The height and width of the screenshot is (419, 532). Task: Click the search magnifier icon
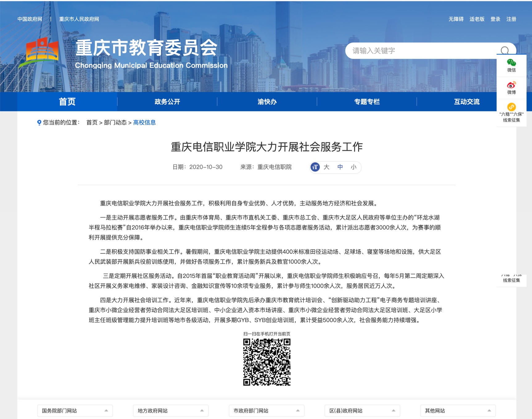[505, 51]
